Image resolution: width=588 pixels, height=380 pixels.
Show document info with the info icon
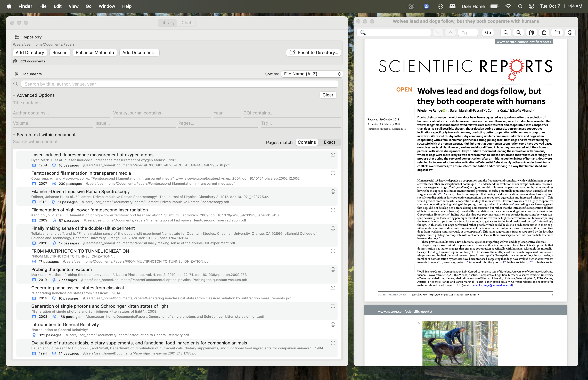pyautogui.click(x=570, y=32)
